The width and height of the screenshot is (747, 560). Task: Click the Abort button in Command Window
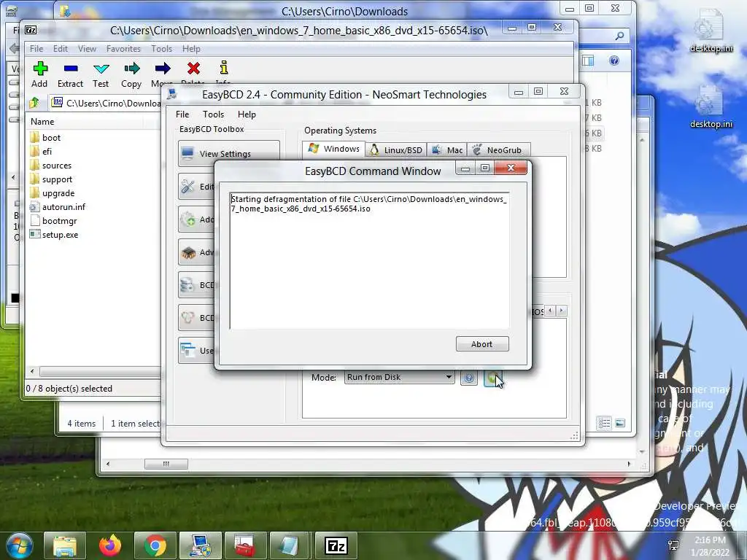pos(482,344)
